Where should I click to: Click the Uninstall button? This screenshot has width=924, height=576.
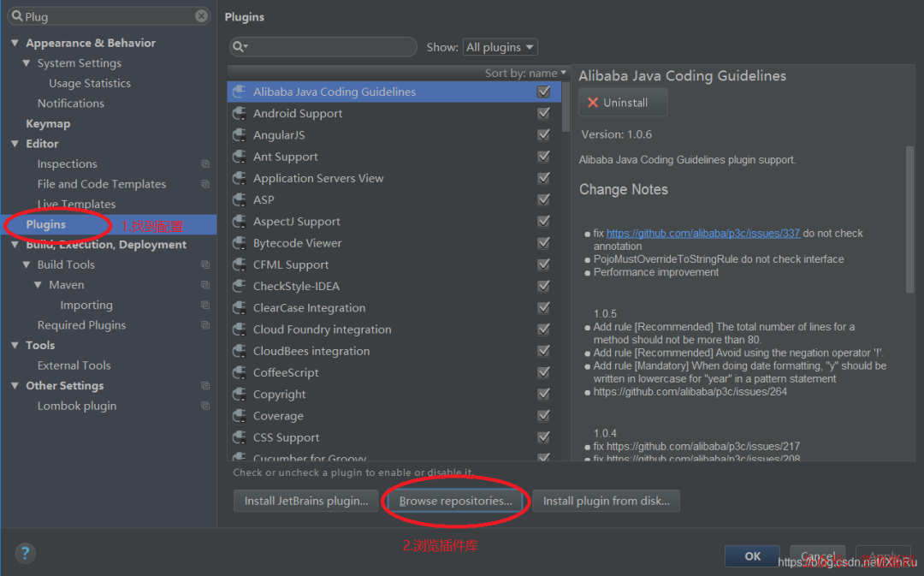point(623,103)
